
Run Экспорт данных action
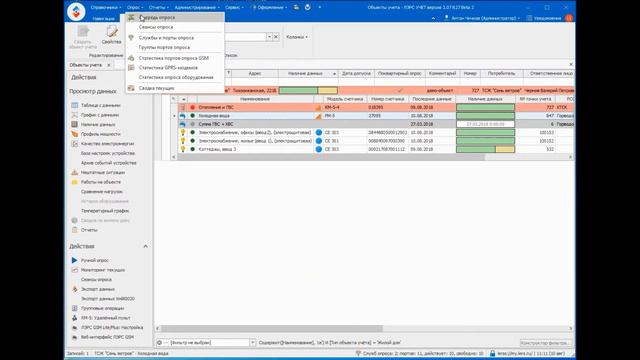tap(98, 289)
